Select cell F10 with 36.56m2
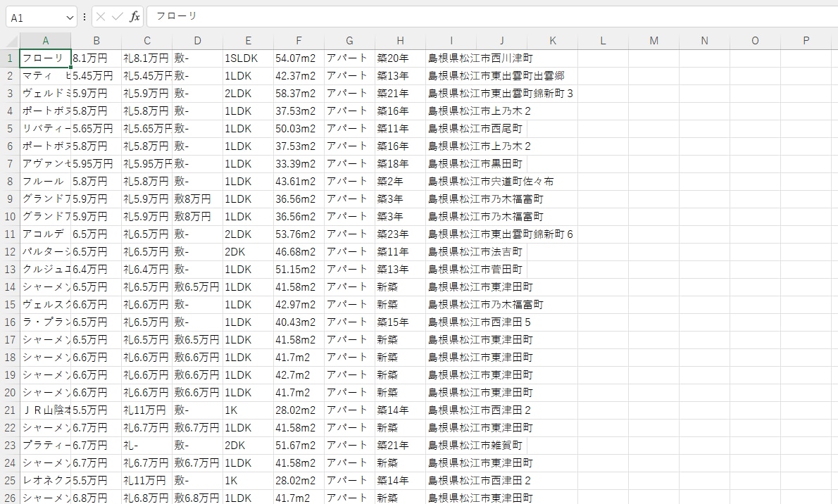This screenshot has height=504, width=838. [299, 217]
